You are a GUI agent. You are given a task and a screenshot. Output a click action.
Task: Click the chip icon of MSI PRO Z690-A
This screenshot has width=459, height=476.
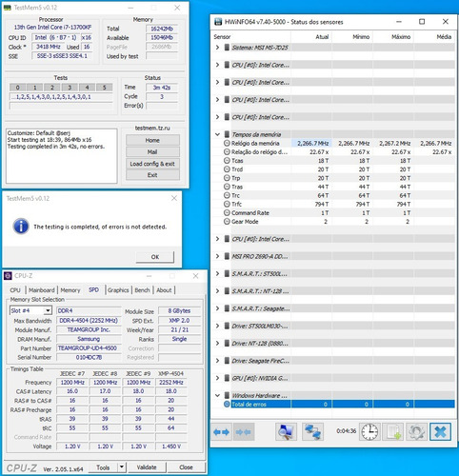pos(227,256)
